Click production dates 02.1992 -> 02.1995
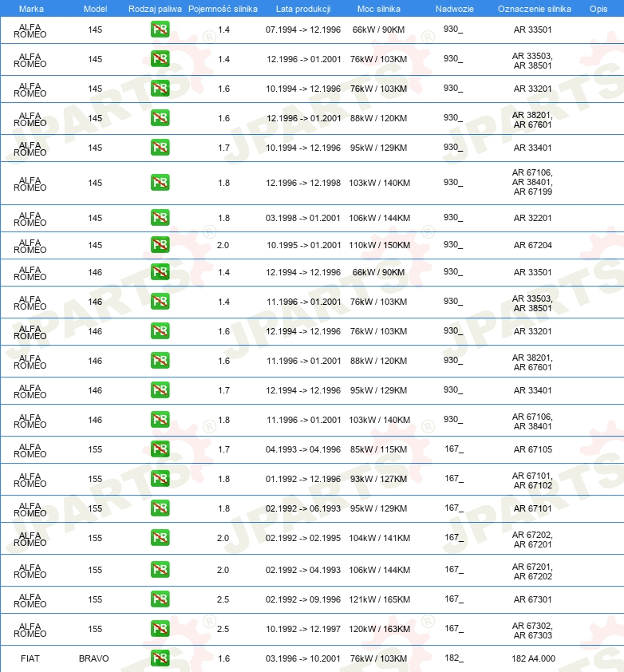Viewport: 624px width, 672px height. click(303, 538)
